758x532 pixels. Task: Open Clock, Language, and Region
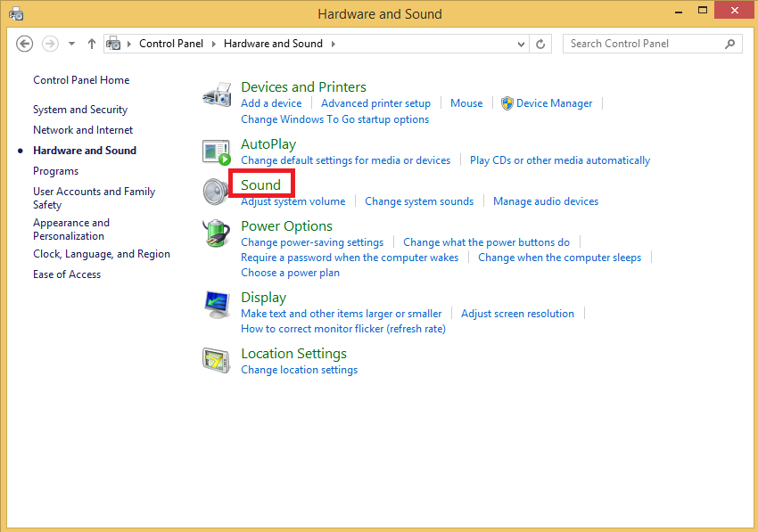coord(102,254)
